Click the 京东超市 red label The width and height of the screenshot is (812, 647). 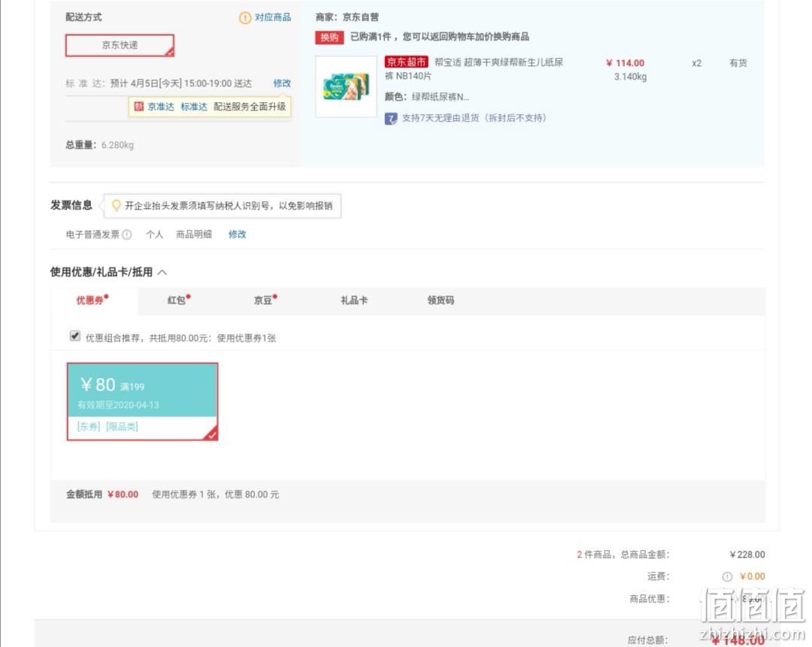click(x=407, y=62)
